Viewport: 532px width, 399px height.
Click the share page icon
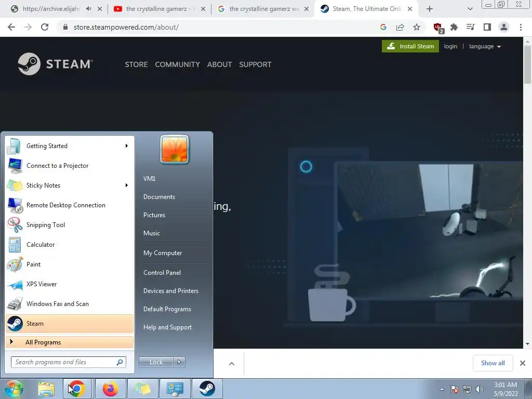400,27
